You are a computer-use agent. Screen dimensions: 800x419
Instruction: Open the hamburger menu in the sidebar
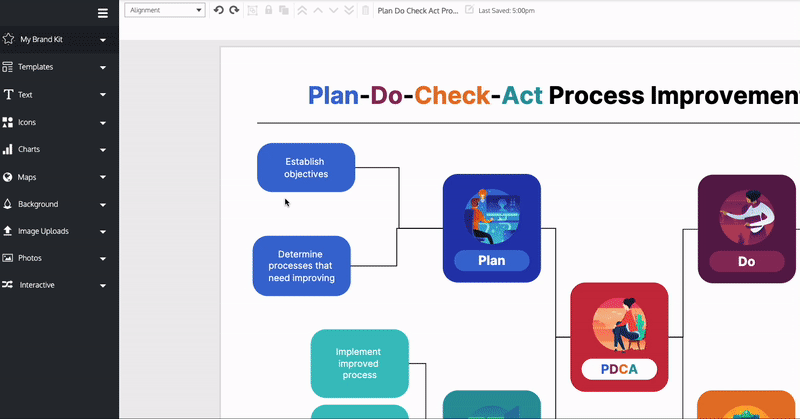[103, 13]
